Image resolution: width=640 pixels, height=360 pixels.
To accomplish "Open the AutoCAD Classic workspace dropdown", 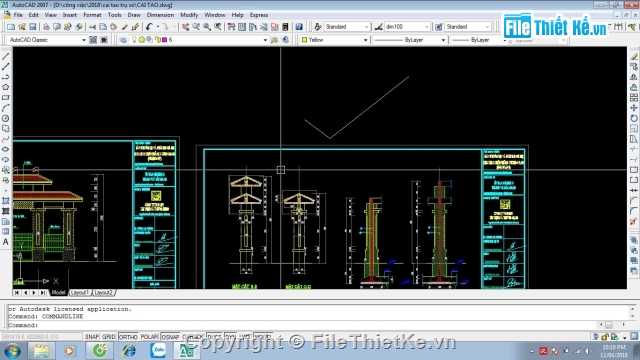I will (47, 40).
